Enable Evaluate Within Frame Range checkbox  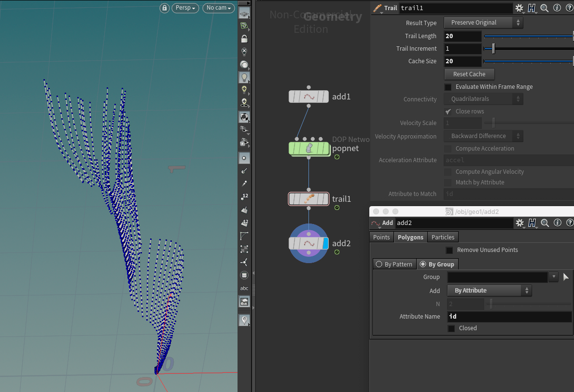tap(448, 87)
